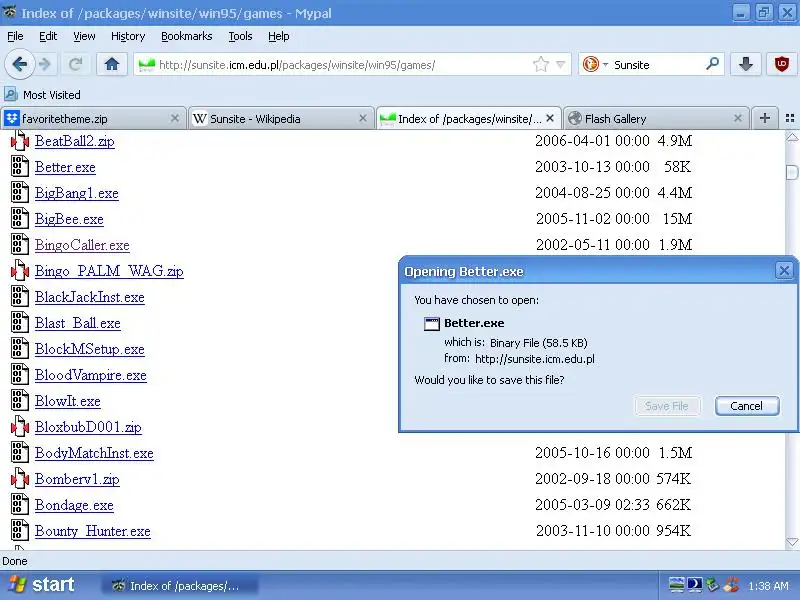
Task: Click the forward navigation arrow
Action: pyautogui.click(x=45, y=65)
